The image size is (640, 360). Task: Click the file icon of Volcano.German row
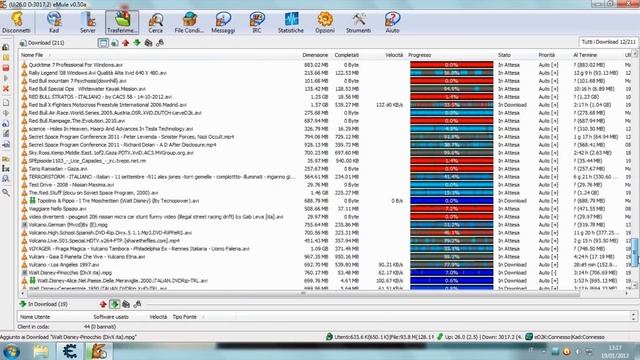point(24,224)
